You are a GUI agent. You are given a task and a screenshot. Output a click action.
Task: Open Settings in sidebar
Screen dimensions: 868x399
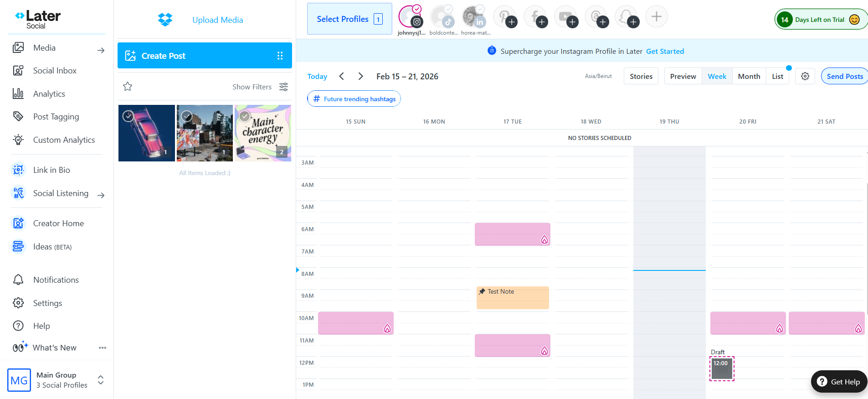47,303
